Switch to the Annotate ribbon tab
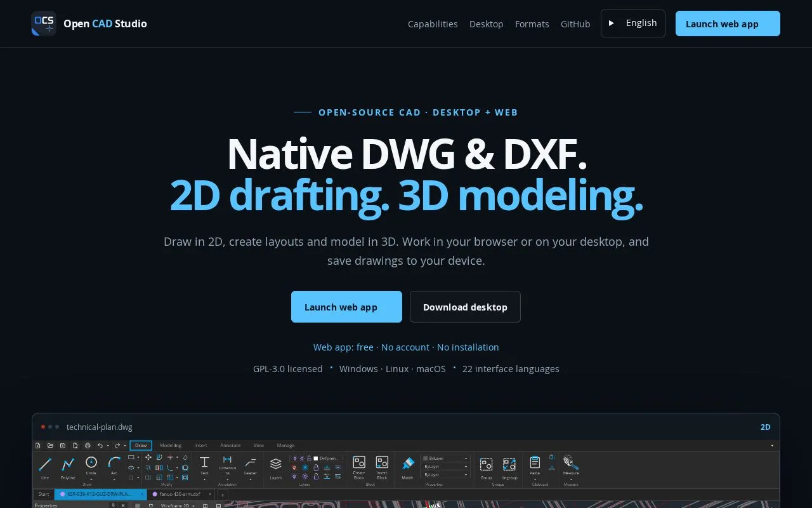The width and height of the screenshot is (812, 508). [230, 446]
